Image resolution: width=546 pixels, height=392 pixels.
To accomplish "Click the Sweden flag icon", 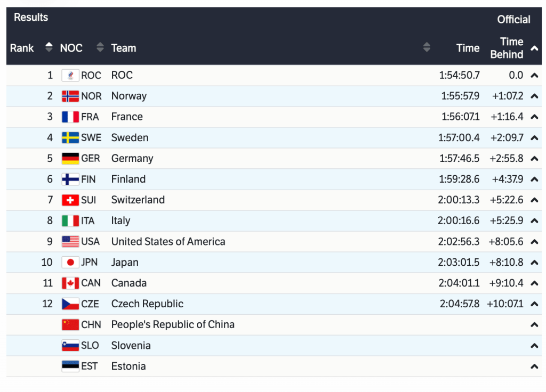I will coord(70,138).
